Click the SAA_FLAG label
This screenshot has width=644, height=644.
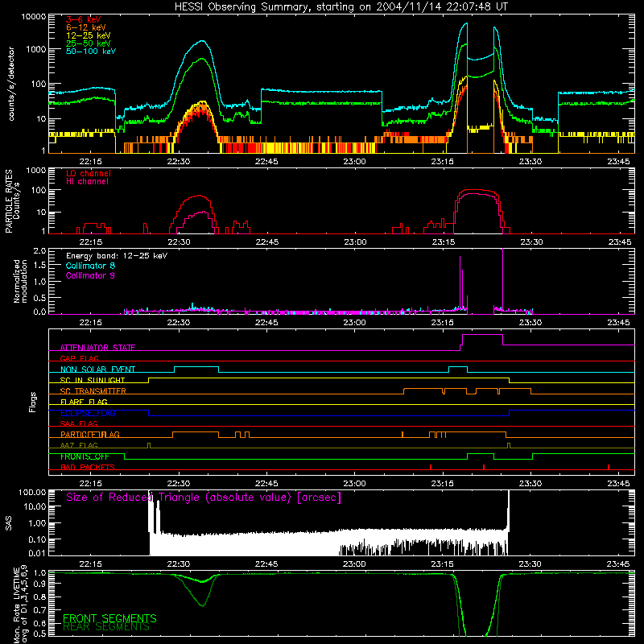79,423
